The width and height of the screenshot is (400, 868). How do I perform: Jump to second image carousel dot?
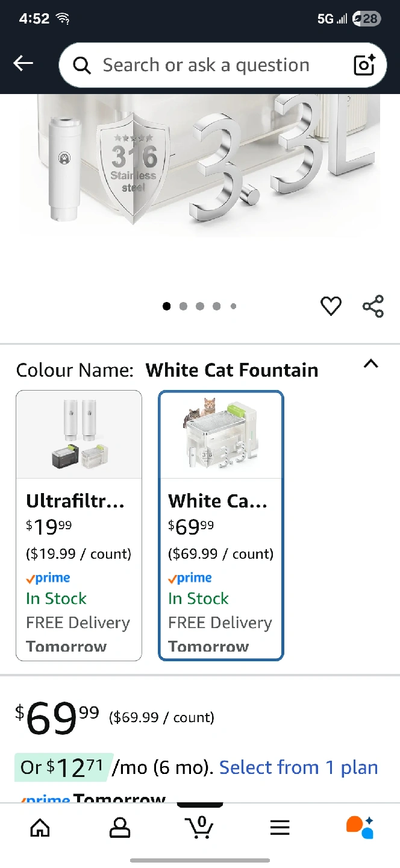pos(183,306)
